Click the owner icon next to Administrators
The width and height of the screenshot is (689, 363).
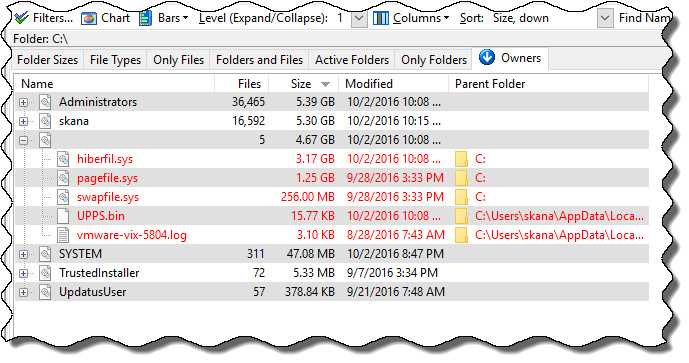[45, 102]
